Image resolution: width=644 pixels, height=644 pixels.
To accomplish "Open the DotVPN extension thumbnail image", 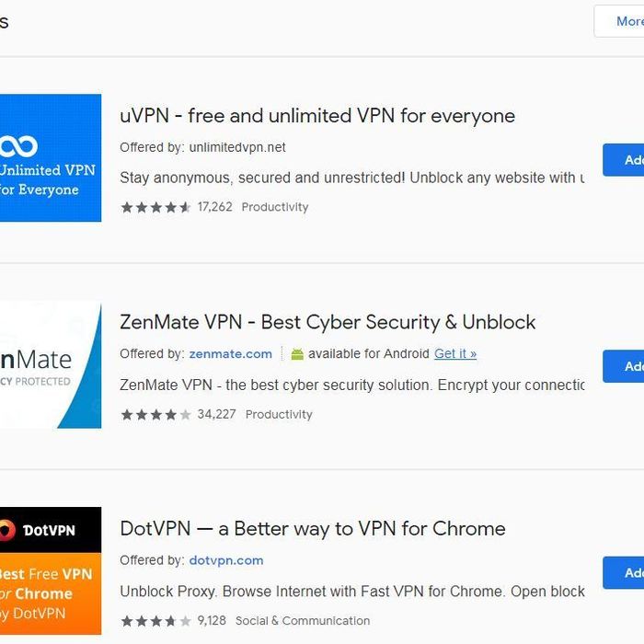I will [x=51, y=571].
